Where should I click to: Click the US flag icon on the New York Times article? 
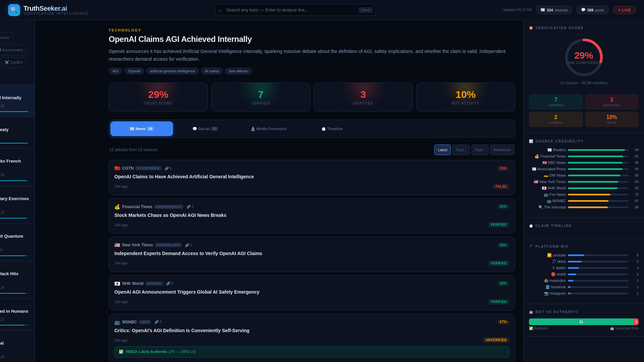[x=117, y=245]
